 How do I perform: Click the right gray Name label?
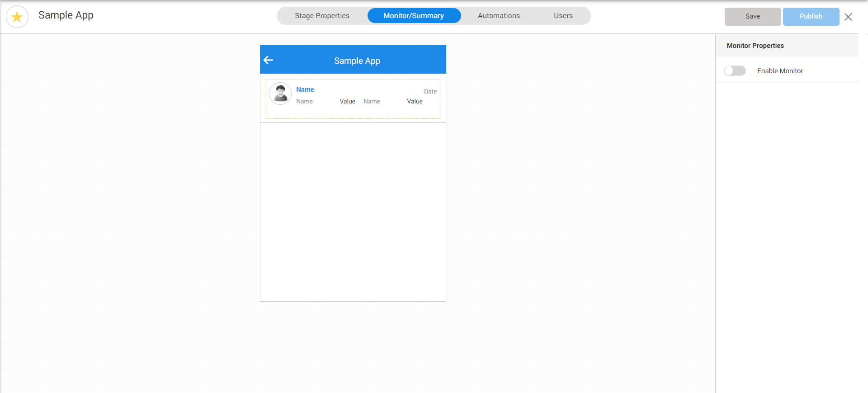coord(372,101)
